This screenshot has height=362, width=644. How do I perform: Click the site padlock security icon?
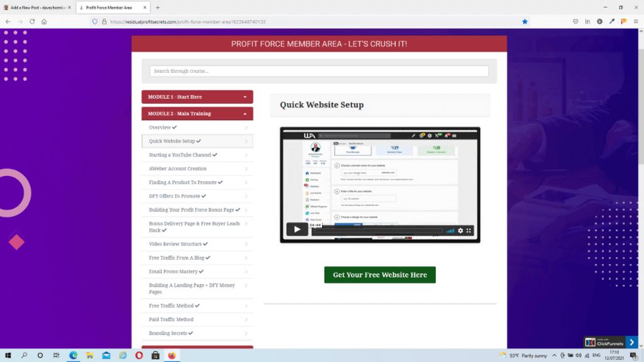[x=104, y=22]
